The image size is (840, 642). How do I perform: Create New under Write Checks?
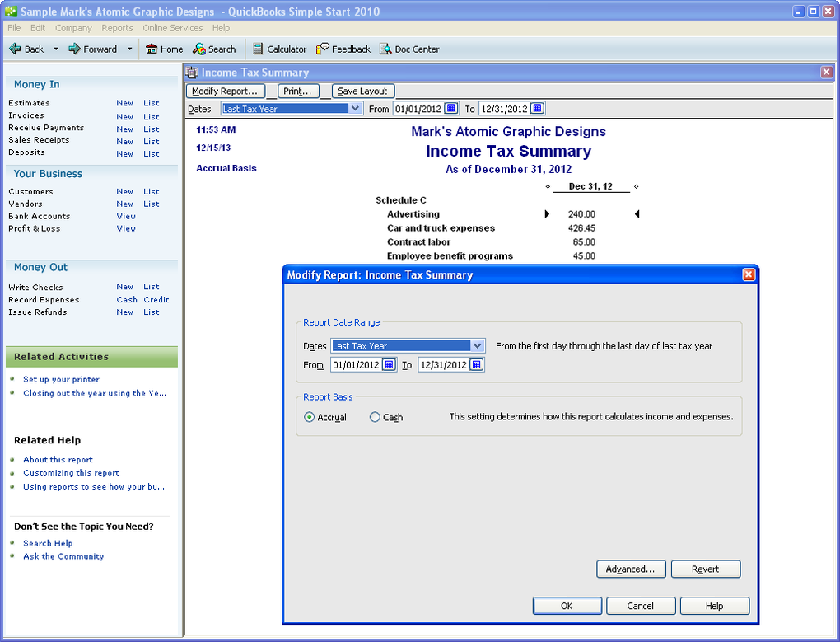(x=125, y=287)
